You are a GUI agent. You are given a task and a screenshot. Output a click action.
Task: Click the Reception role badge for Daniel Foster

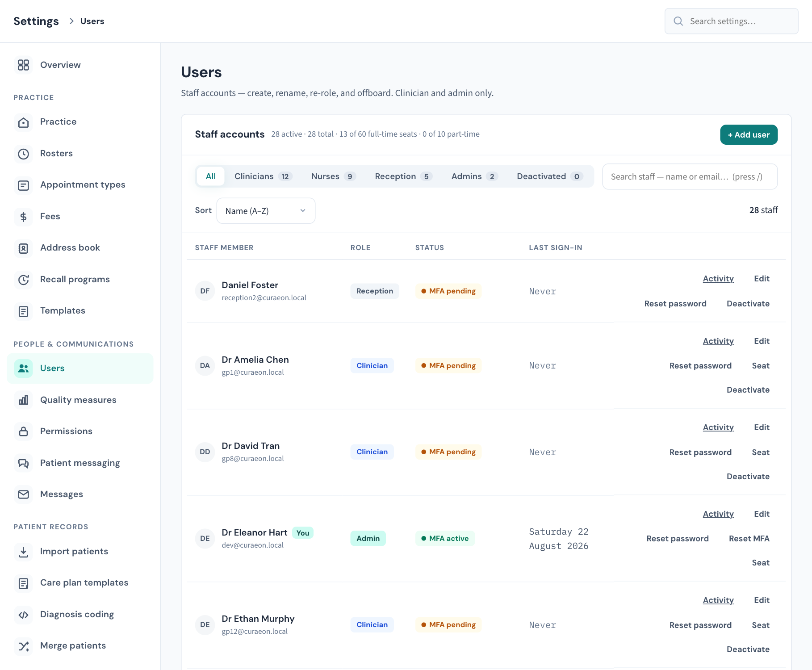pyautogui.click(x=375, y=291)
